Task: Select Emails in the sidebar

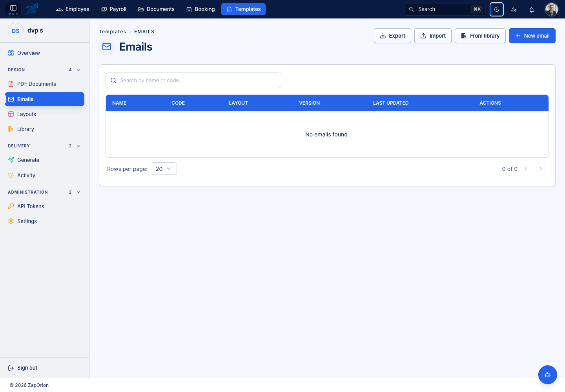Action: point(44,99)
